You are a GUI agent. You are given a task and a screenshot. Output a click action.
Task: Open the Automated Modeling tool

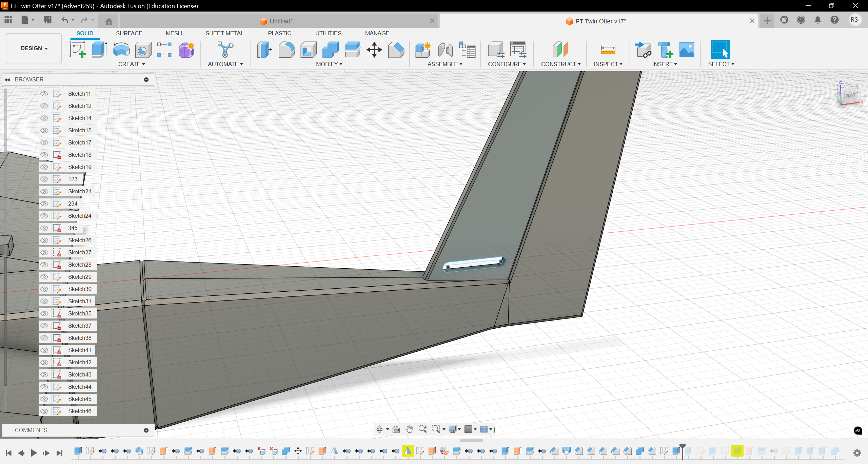225,50
